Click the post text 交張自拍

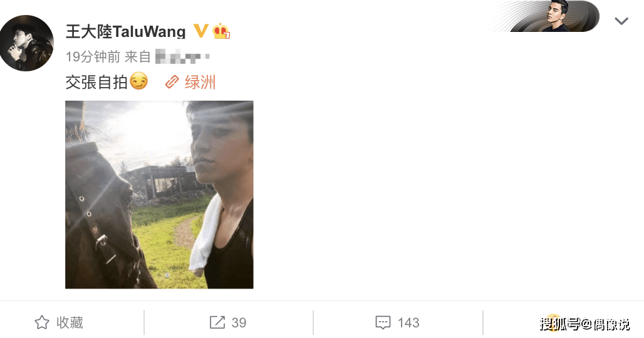[x=96, y=82]
